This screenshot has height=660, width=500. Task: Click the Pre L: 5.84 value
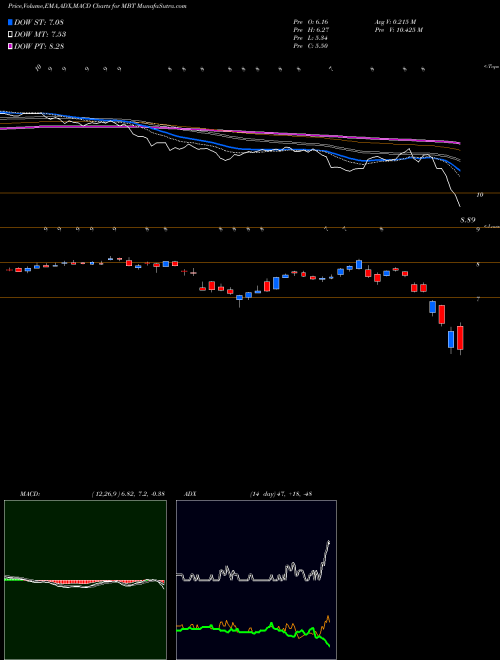311,38
